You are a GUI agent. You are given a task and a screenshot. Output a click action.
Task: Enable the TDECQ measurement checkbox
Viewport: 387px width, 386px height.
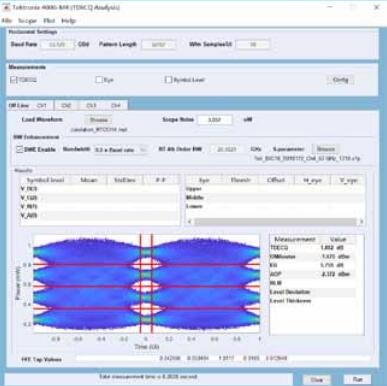[14, 80]
